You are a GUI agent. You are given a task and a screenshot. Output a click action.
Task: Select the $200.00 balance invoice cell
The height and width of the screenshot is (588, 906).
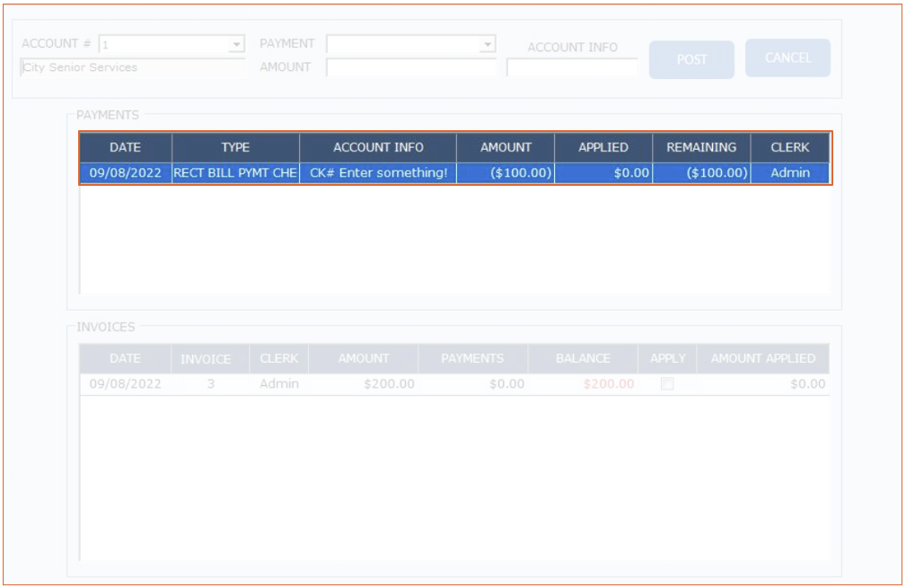click(x=608, y=384)
